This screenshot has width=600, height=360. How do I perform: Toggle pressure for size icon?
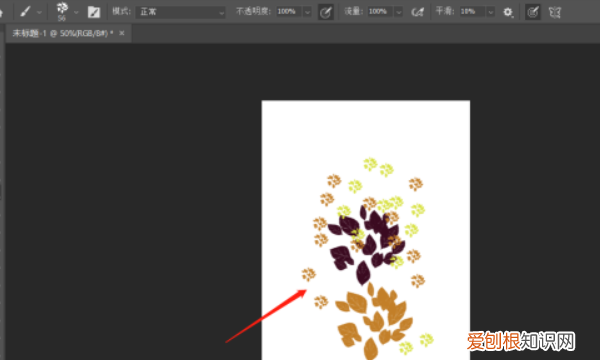(532, 12)
